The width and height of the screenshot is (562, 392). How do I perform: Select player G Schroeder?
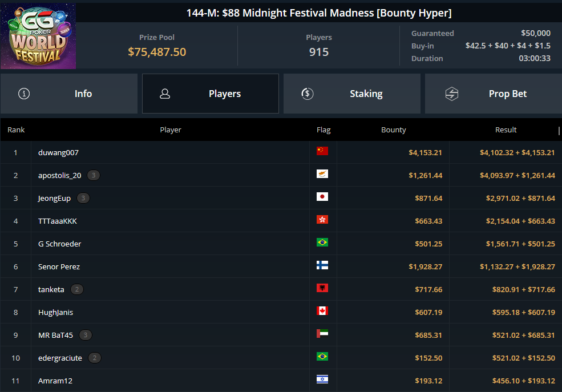click(59, 244)
